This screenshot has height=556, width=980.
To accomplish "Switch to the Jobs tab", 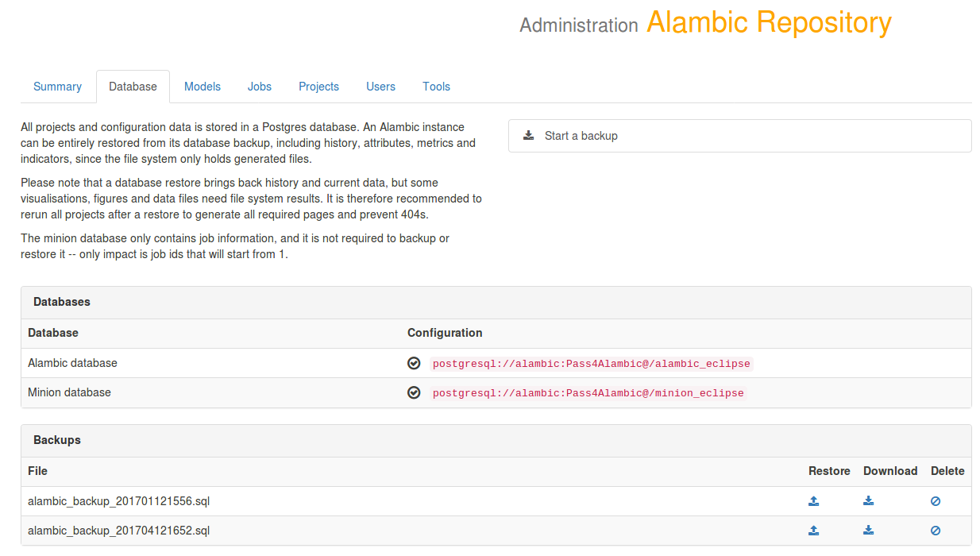I will [x=259, y=86].
